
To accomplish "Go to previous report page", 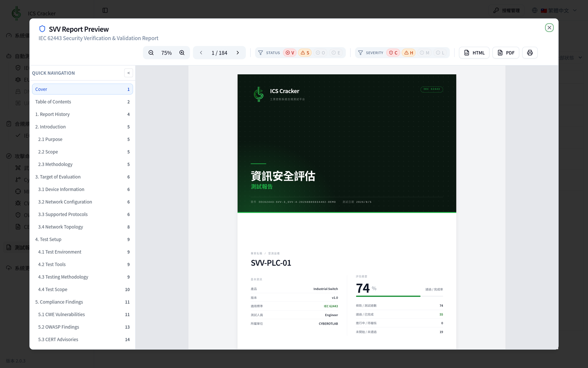I will 201,53.
